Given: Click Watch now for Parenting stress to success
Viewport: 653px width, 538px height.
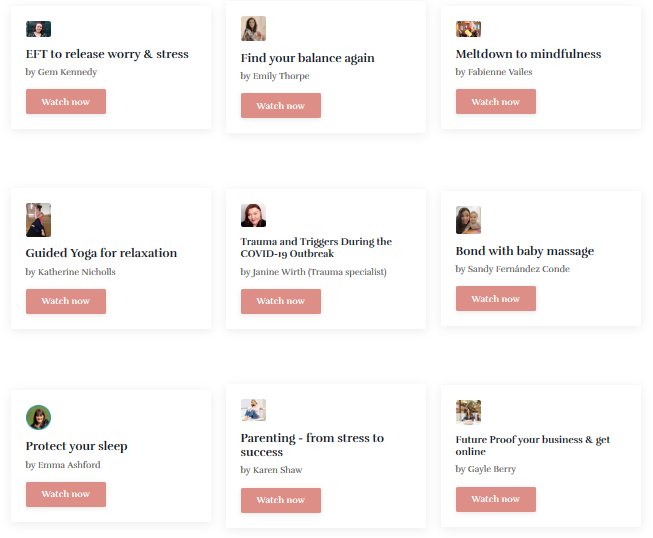Looking at the screenshot, I should click(281, 500).
